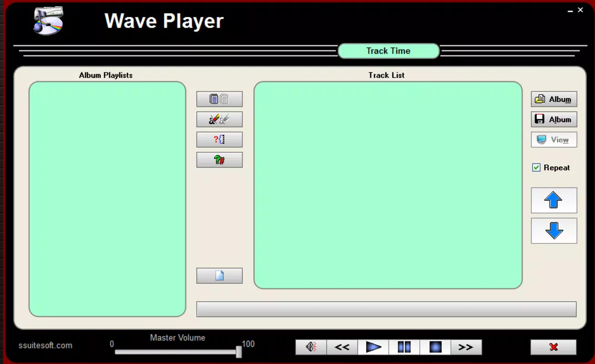Image resolution: width=595 pixels, height=364 pixels.
Task: Pause playback with the Pause button
Action: tap(404, 347)
